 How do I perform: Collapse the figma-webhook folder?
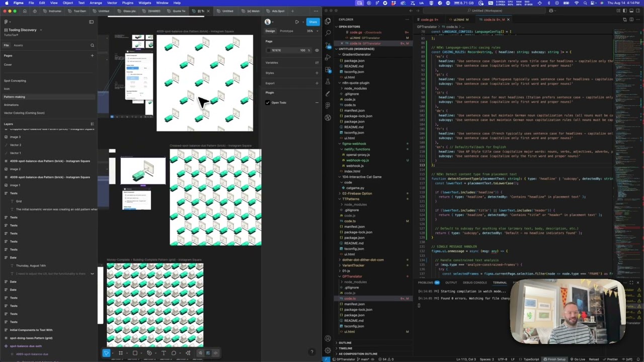coord(354,144)
